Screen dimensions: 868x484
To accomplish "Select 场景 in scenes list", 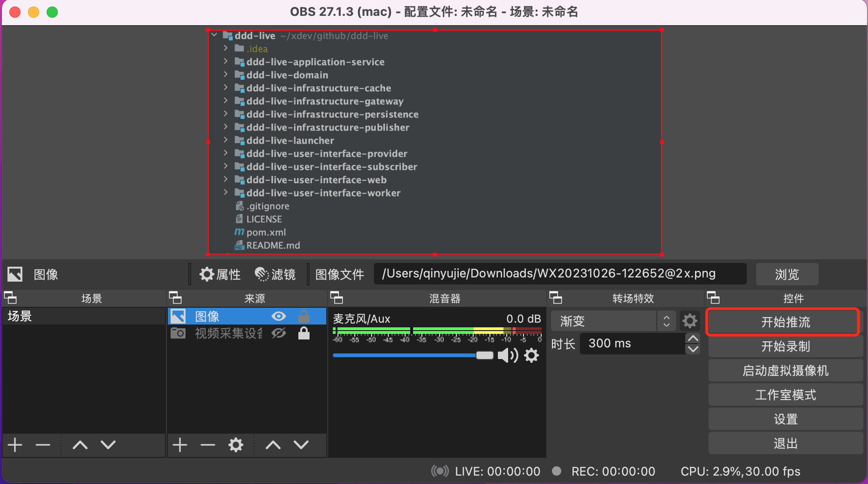I will tap(84, 316).
